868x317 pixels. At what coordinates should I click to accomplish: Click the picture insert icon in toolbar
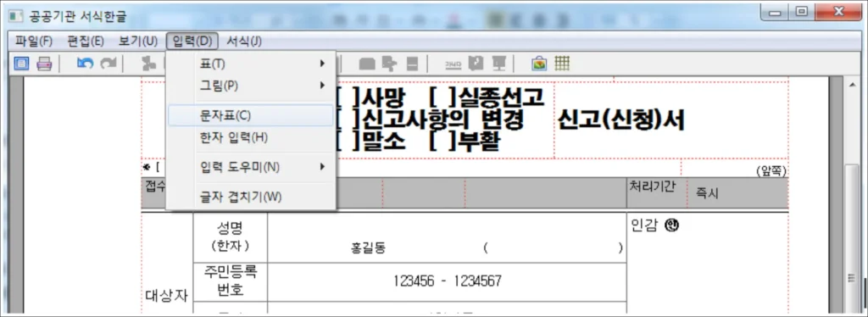539,64
